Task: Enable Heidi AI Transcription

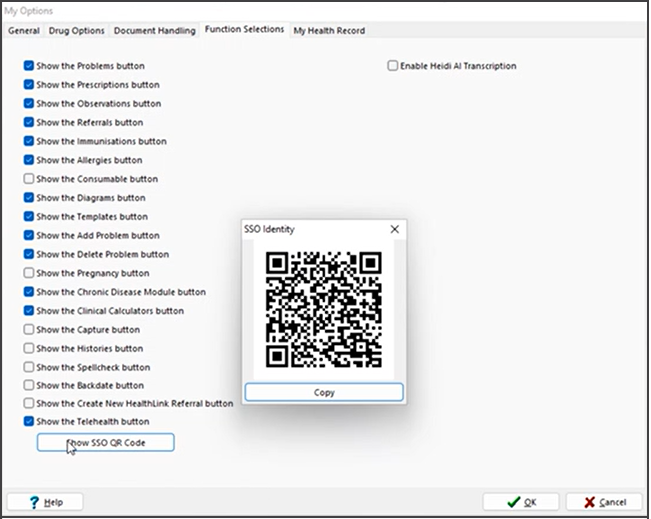Action: click(x=392, y=66)
